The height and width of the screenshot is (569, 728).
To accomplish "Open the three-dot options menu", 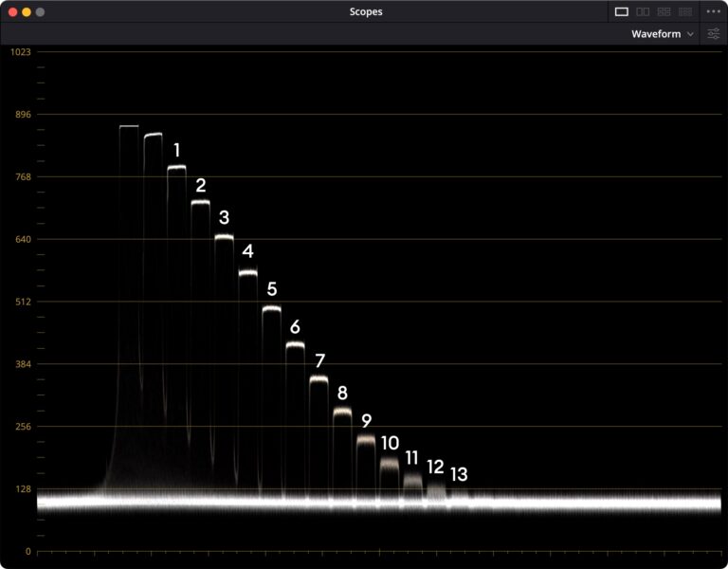I will [x=713, y=11].
